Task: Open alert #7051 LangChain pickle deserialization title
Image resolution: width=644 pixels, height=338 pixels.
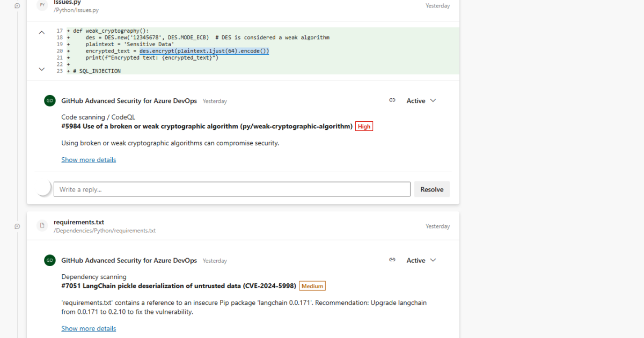Action: pyautogui.click(x=179, y=286)
